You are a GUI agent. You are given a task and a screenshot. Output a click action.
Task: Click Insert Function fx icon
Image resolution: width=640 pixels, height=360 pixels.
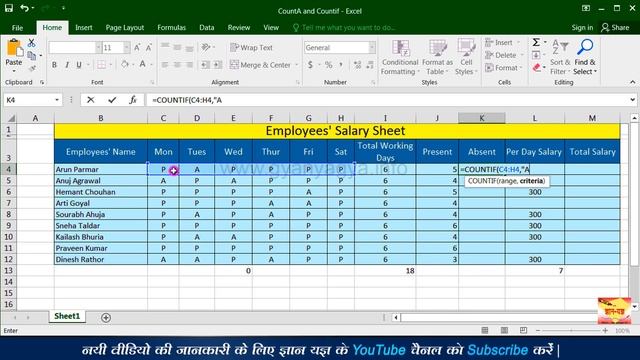(133, 100)
